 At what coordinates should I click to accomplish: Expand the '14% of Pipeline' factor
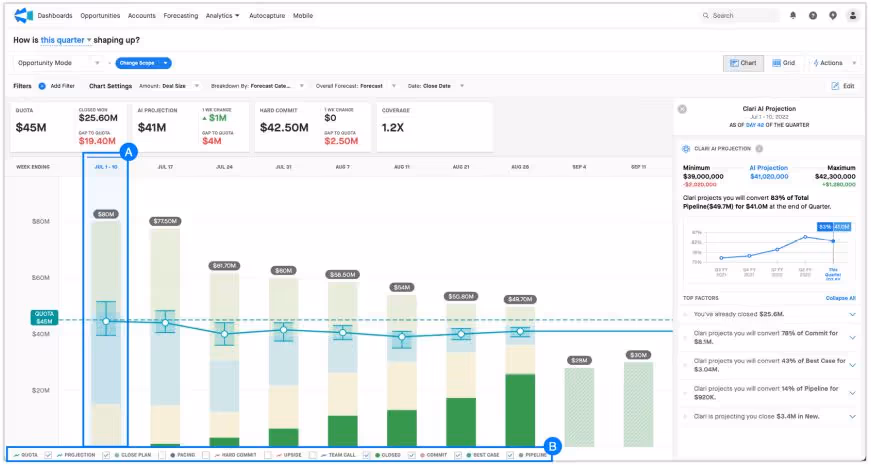852,393
